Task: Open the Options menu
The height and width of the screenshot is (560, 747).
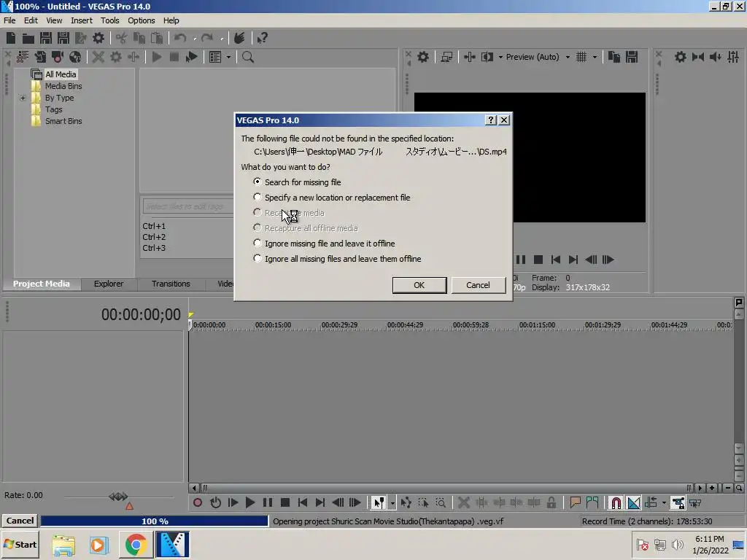Action: (x=141, y=20)
